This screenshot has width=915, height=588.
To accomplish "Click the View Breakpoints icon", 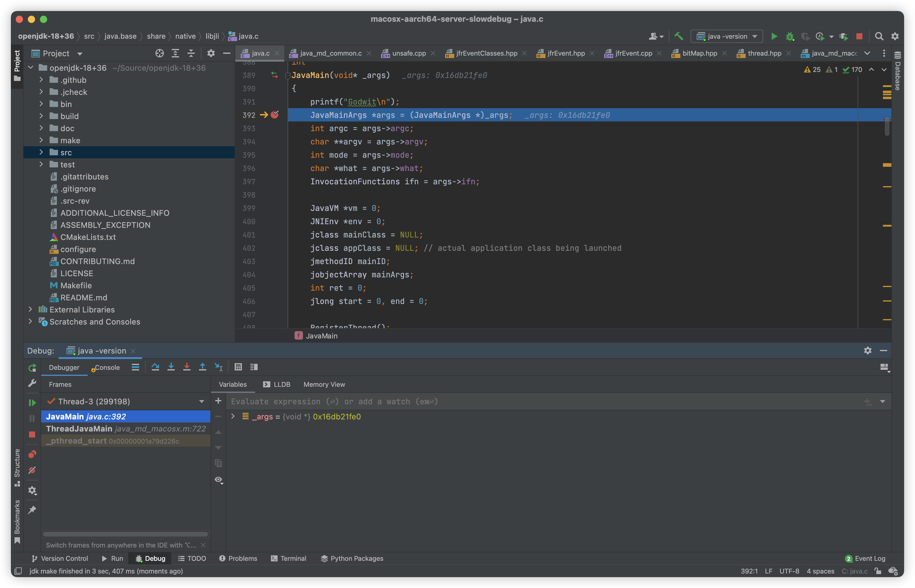I will point(32,454).
